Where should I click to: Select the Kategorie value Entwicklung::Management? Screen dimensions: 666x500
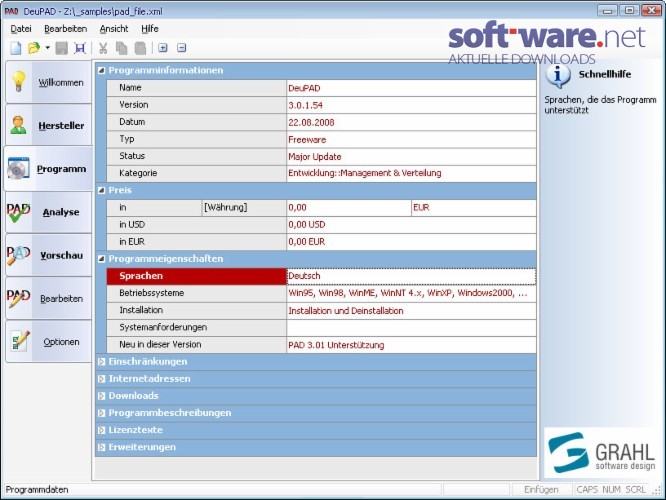pyautogui.click(x=411, y=173)
